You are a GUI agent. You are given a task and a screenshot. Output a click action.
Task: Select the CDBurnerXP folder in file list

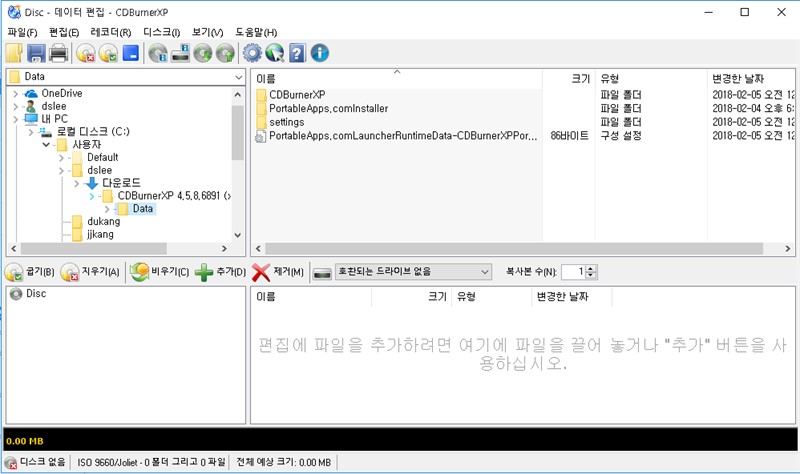pyautogui.click(x=297, y=95)
